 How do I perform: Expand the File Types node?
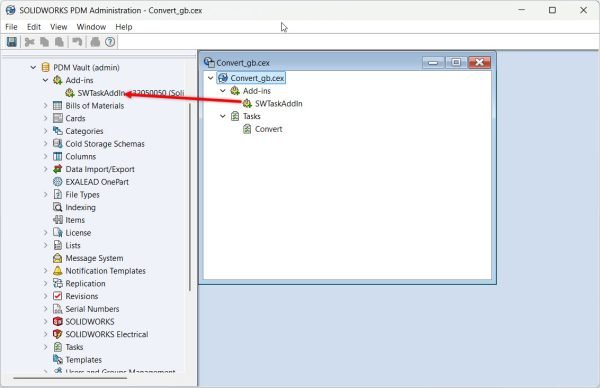pyautogui.click(x=45, y=194)
